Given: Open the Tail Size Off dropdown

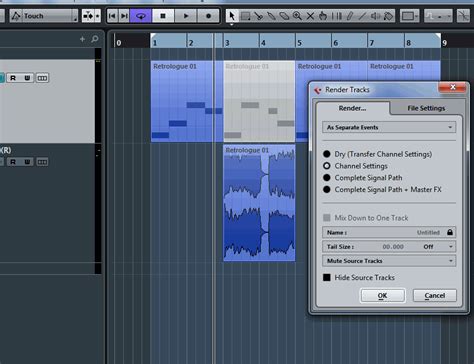Looking at the screenshot, I should pos(438,247).
